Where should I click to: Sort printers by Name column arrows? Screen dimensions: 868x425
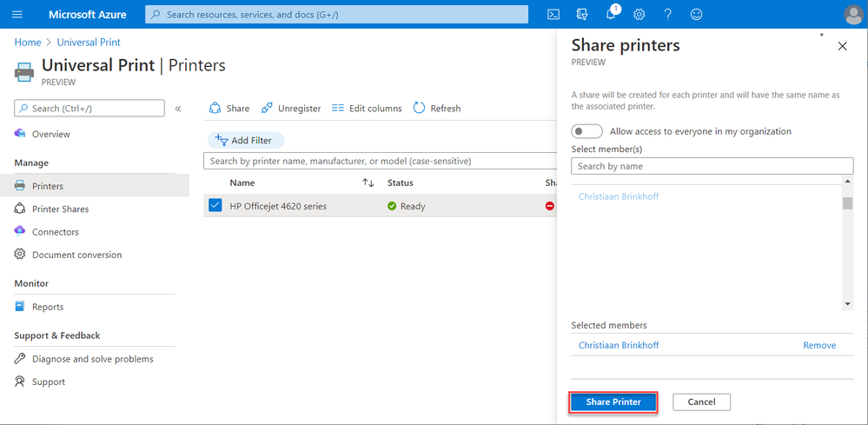click(368, 183)
